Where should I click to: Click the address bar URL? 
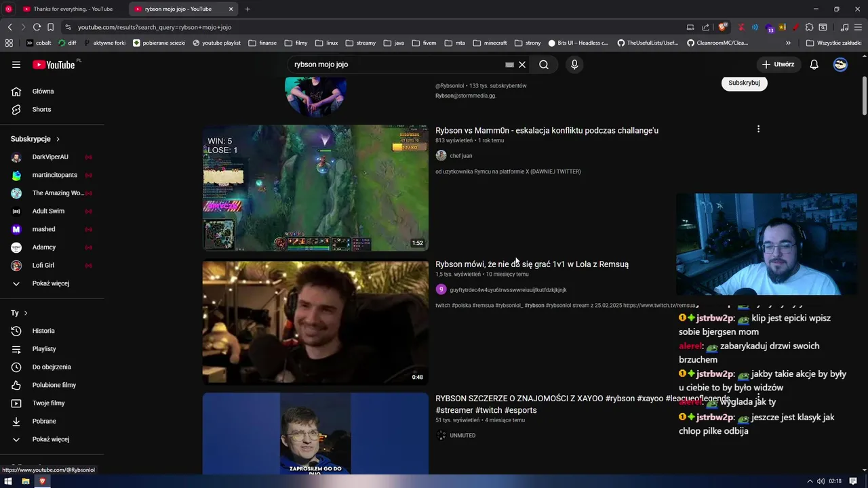pos(155,27)
